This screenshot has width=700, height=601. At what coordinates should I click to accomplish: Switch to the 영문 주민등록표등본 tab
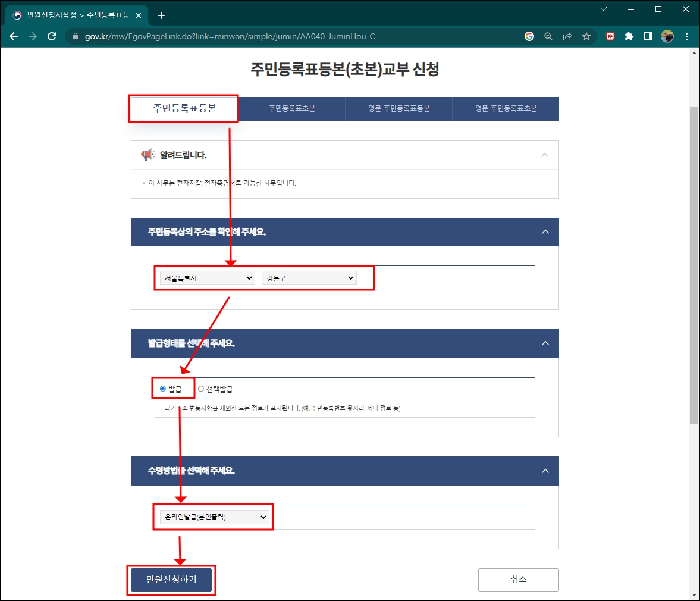point(398,108)
